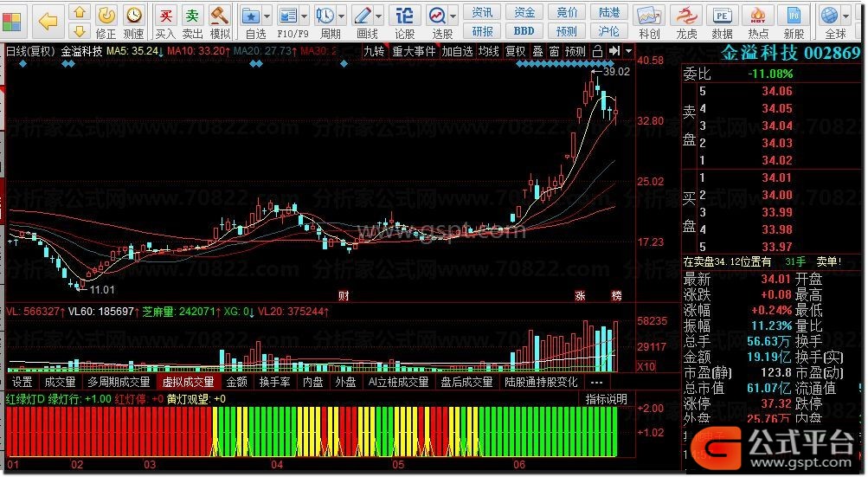Viewport: 868px width, 477px height.
Task: Switch to the 金额 tab
Action: pyautogui.click(x=236, y=383)
